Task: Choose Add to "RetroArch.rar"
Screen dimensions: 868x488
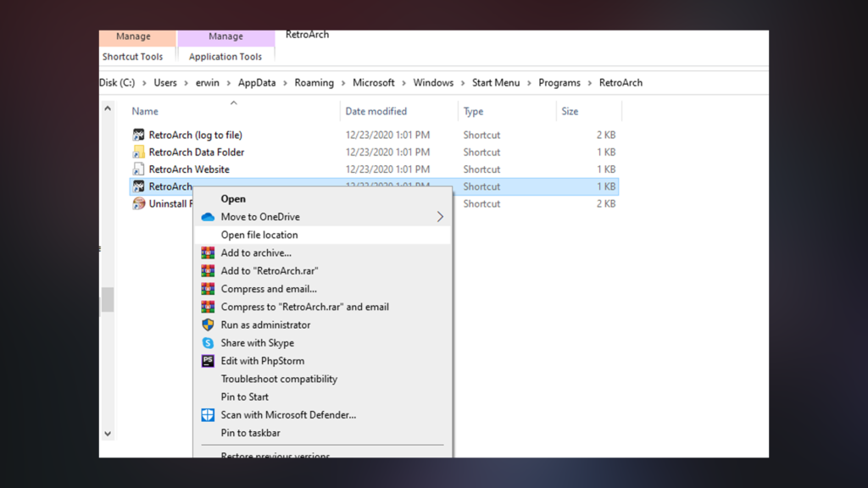Action: [323, 271]
